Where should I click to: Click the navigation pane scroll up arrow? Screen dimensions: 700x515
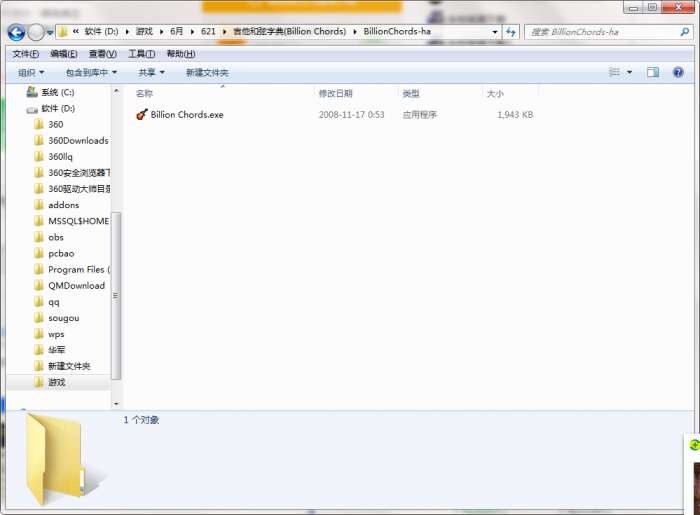point(116,91)
